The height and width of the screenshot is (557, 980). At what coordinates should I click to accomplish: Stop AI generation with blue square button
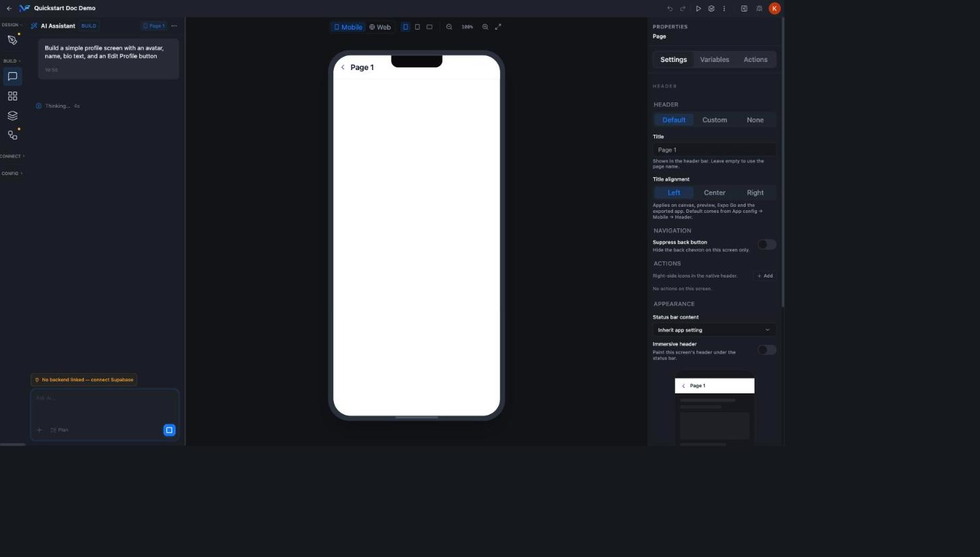point(169,430)
